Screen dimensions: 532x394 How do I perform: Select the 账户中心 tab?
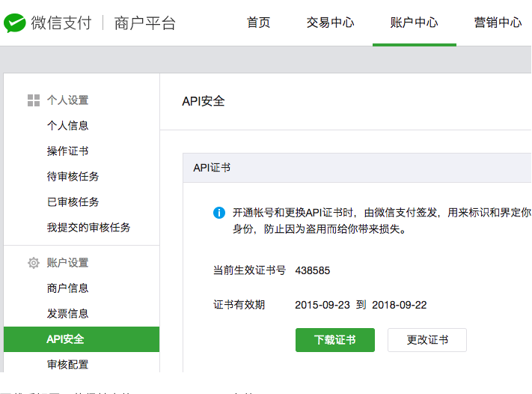414,22
